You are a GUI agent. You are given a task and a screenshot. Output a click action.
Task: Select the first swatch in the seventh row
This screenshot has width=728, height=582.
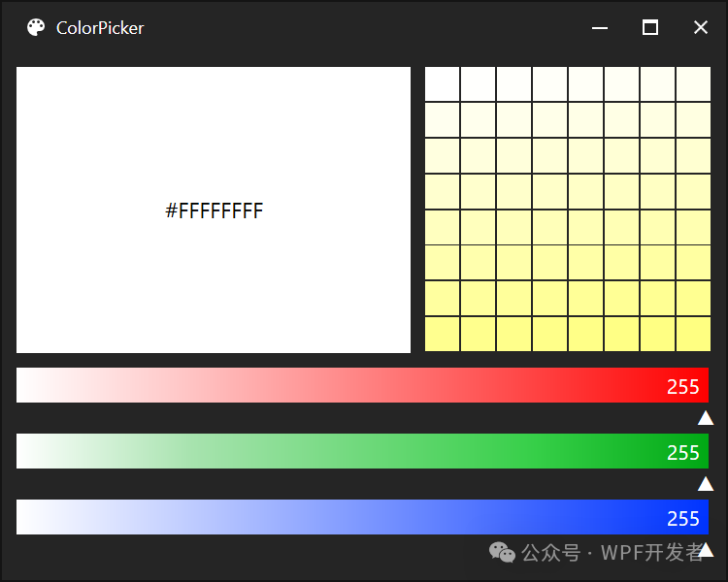tap(442, 299)
